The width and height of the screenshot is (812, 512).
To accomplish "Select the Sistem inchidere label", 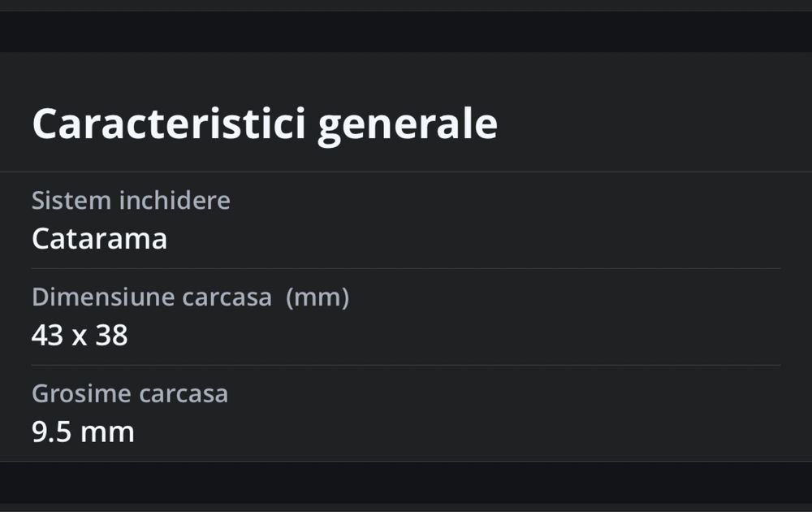I will click(x=131, y=201).
